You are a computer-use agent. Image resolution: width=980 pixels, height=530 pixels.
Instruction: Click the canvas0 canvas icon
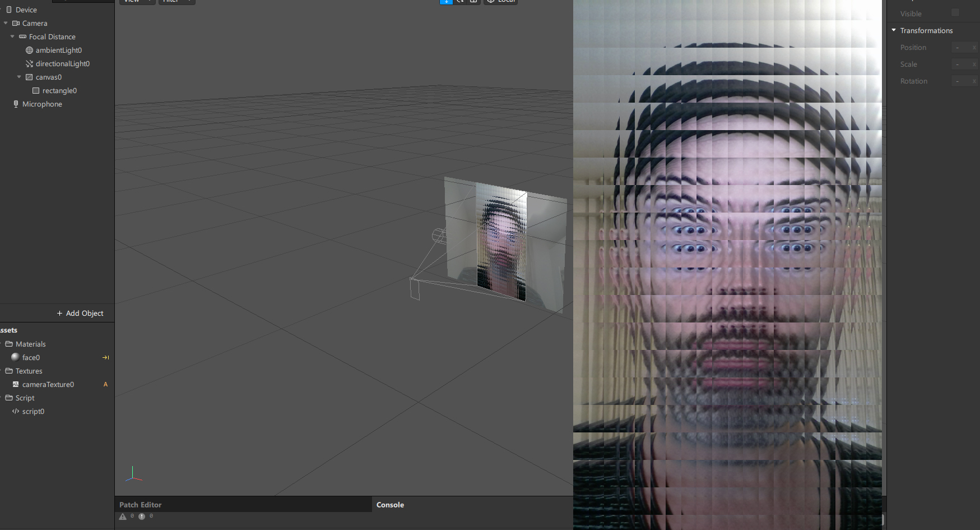pyautogui.click(x=29, y=77)
